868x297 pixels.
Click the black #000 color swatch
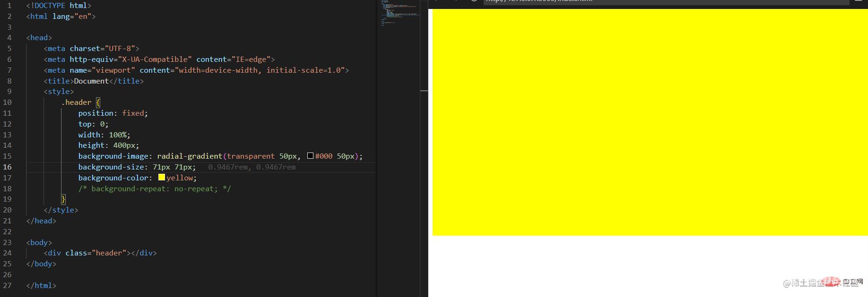[310, 156]
